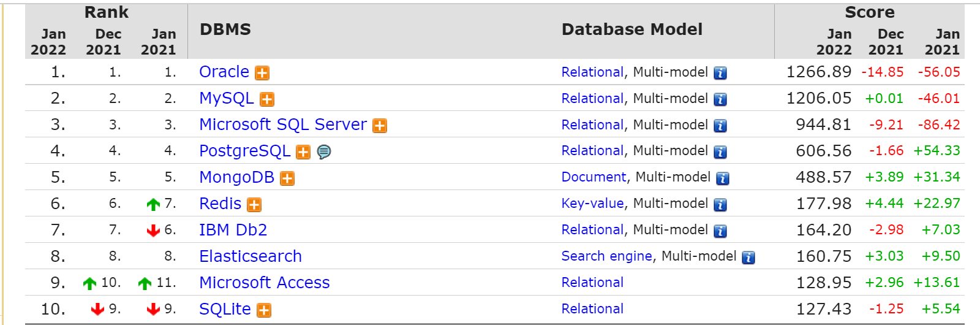980x325 pixels.
Task: Click the info icon in the Elasticsearch row
Action: 748,258
